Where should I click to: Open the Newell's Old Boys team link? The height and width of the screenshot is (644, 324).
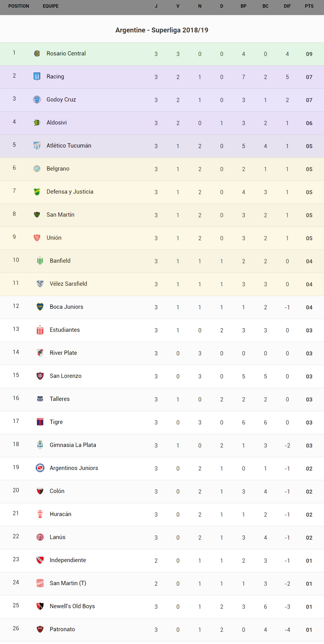coord(72,606)
